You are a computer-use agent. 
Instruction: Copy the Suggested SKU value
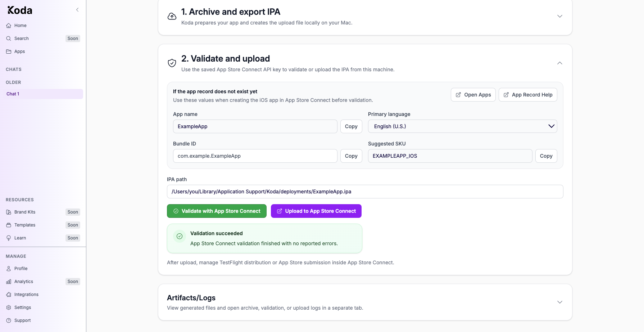pyautogui.click(x=546, y=156)
